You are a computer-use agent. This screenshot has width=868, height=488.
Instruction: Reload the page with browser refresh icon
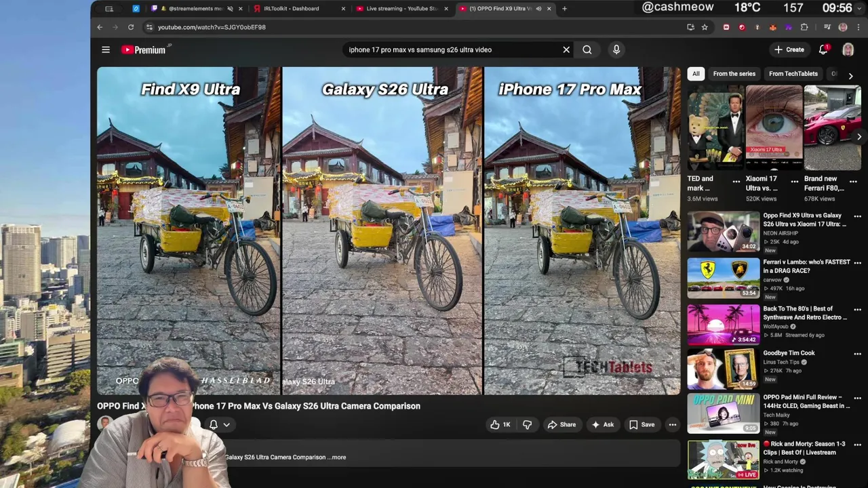(x=131, y=27)
